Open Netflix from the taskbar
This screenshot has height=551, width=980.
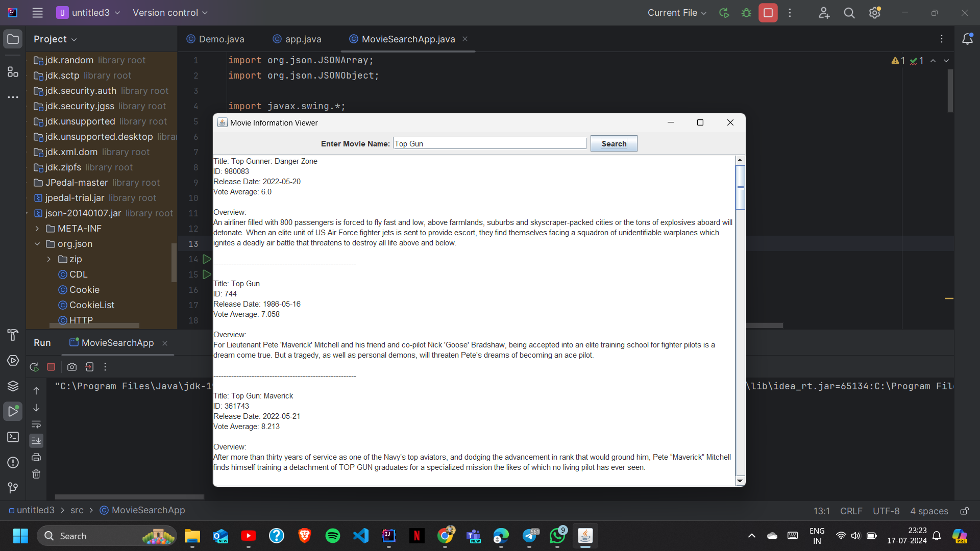click(x=416, y=536)
